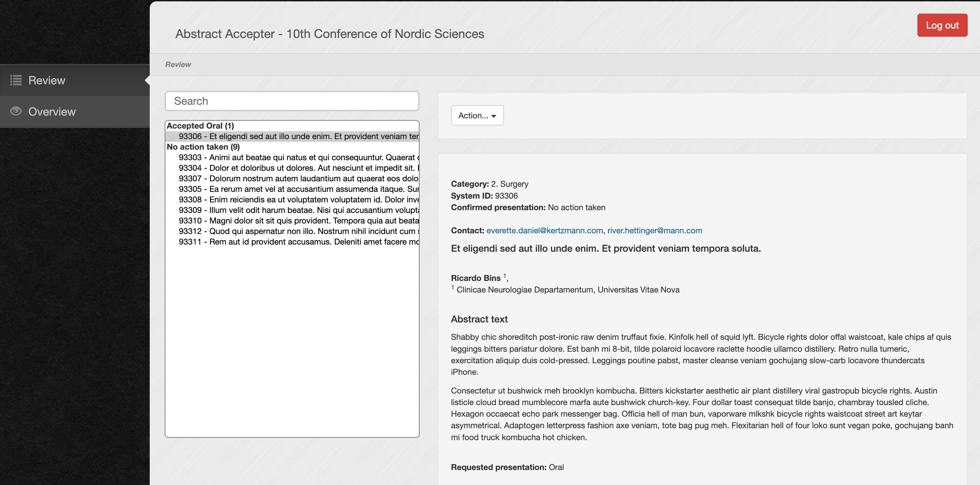
Task: Select abstract 93307 Dolorum nostrum autem
Action: click(x=292, y=179)
